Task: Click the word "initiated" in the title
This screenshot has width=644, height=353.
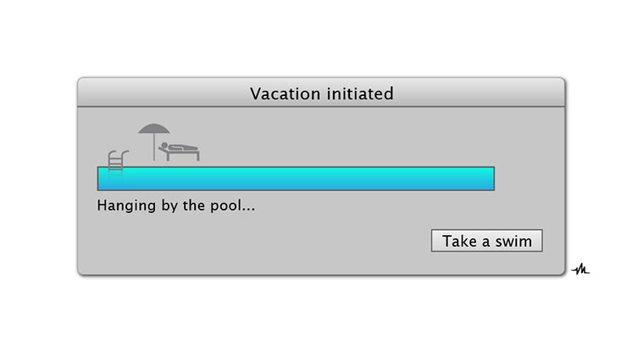Action: pyautogui.click(x=360, y=93)
